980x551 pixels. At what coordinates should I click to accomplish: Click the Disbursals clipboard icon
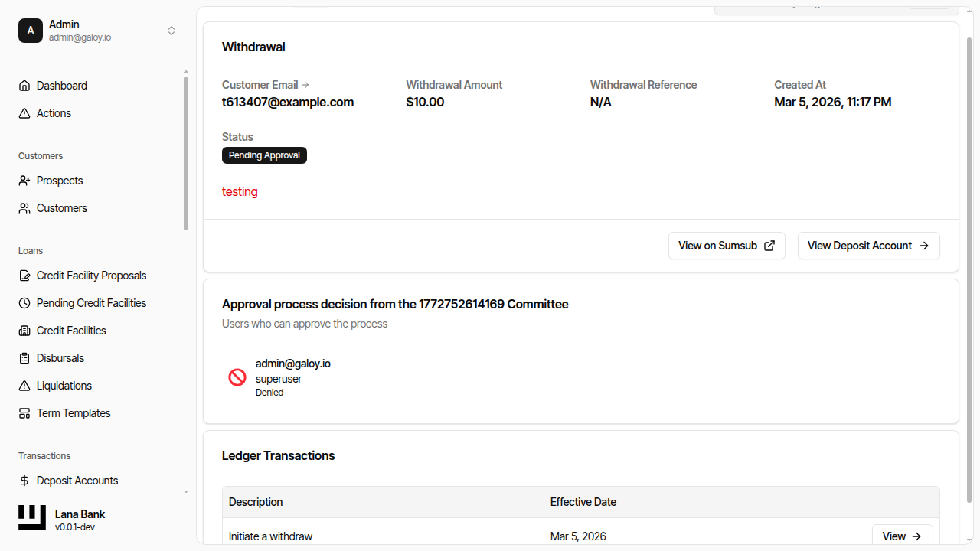point(24,358)
